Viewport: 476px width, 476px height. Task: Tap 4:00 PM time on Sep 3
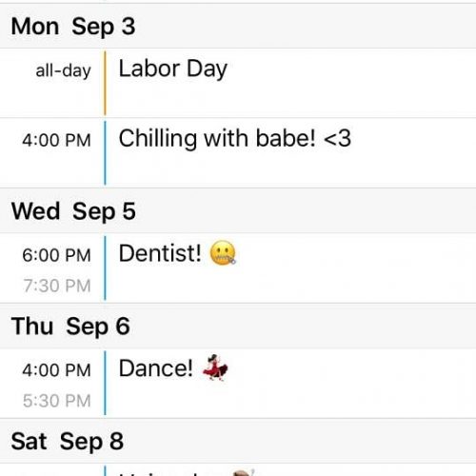pos(56,140)
